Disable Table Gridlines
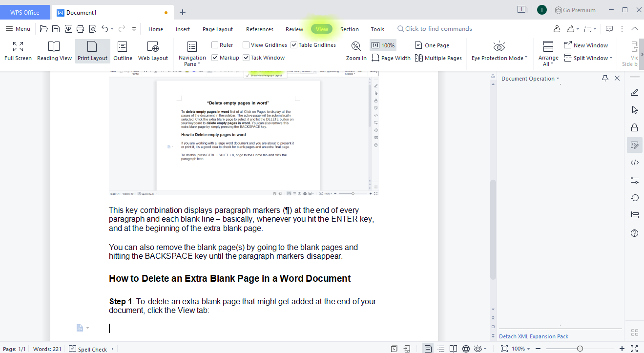The image size is (644, 353). (x=293, y=44)
